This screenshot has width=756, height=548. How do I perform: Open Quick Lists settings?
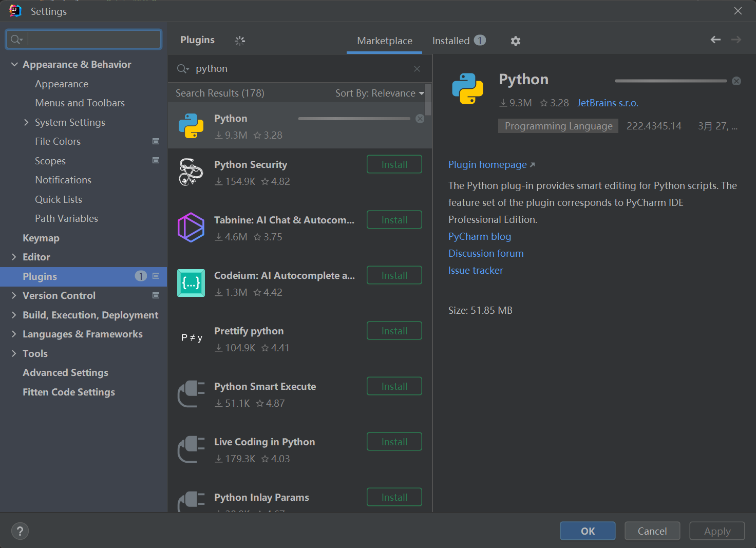59,199
